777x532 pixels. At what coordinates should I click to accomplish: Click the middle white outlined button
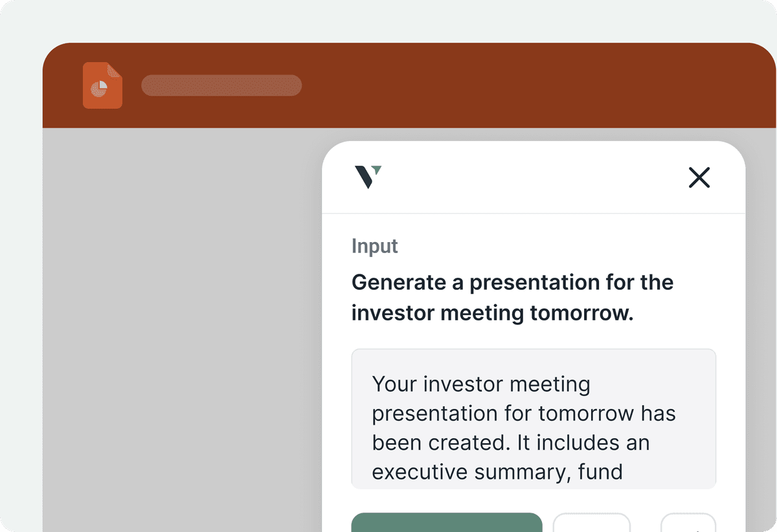tap(591, 523)
